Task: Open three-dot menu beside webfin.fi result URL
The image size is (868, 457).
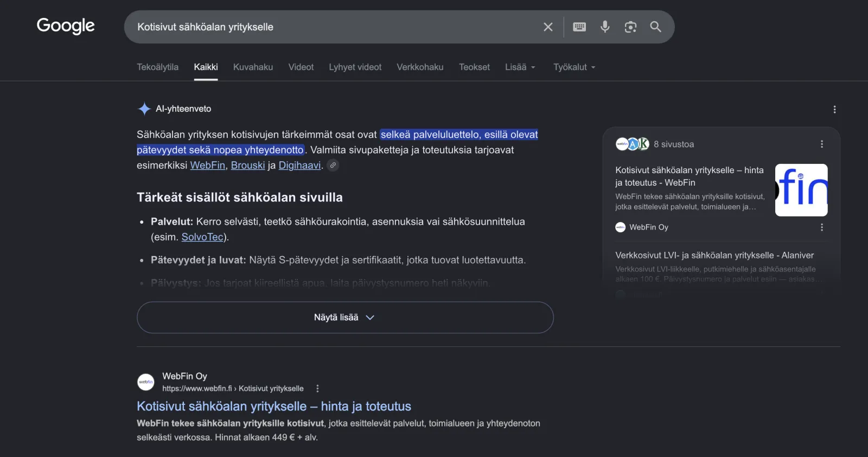Action: click(x=317, y=389)
